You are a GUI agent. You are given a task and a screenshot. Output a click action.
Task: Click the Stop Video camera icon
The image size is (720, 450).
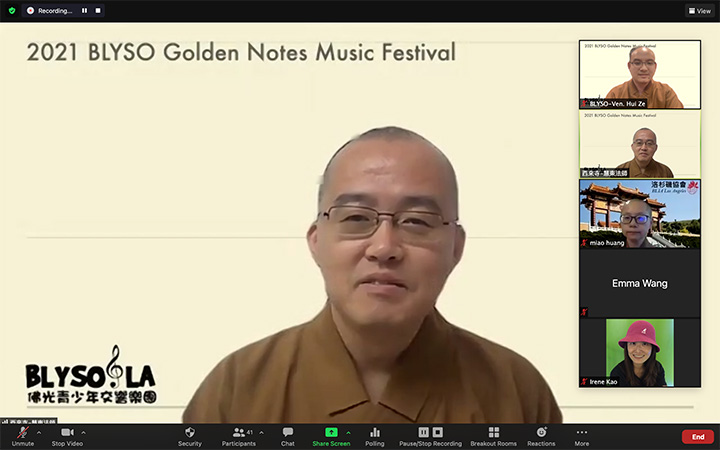[68, 433]
